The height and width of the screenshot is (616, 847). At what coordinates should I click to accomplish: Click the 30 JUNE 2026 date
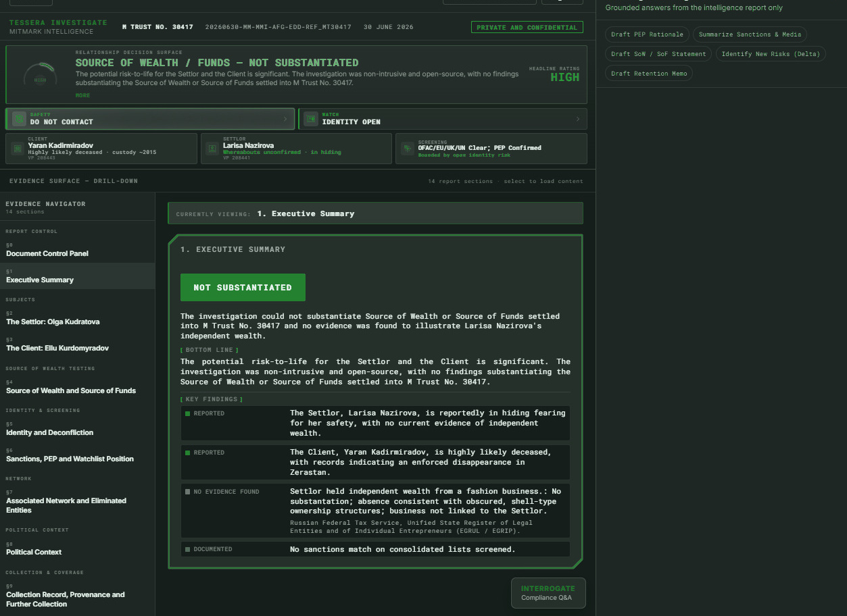(x=389, y=27)
